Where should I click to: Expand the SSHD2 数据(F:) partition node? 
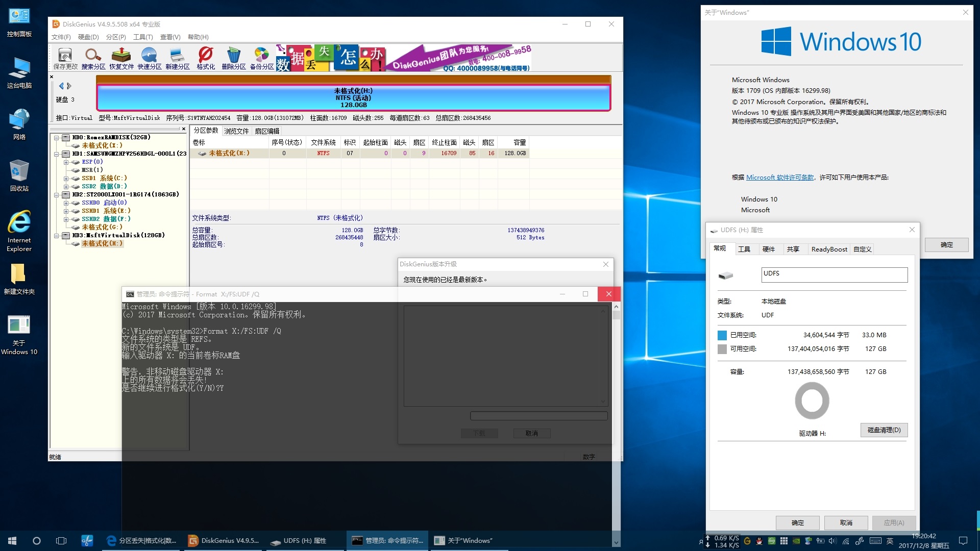click(x=66, y=219)
